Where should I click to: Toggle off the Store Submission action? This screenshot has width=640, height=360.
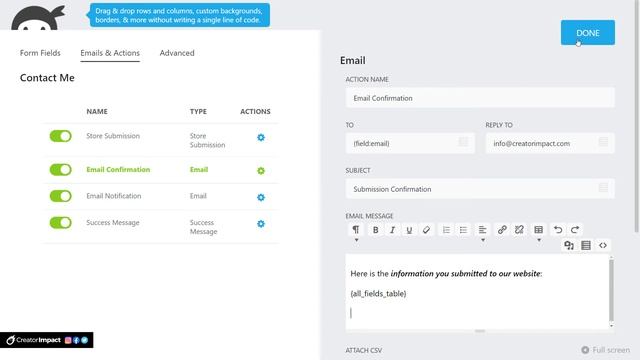(x=60, y=136)
